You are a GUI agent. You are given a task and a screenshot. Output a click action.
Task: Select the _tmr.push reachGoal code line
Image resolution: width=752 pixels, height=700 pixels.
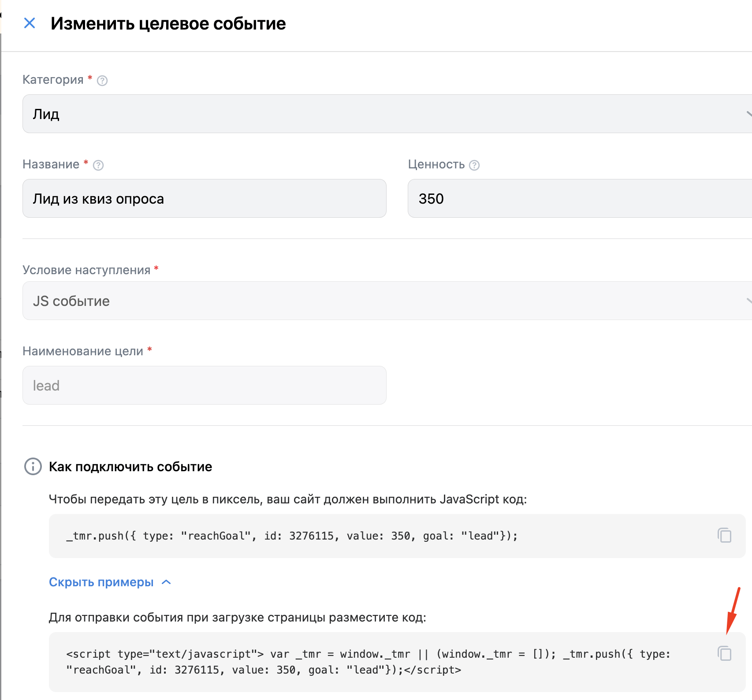(292, 536)
